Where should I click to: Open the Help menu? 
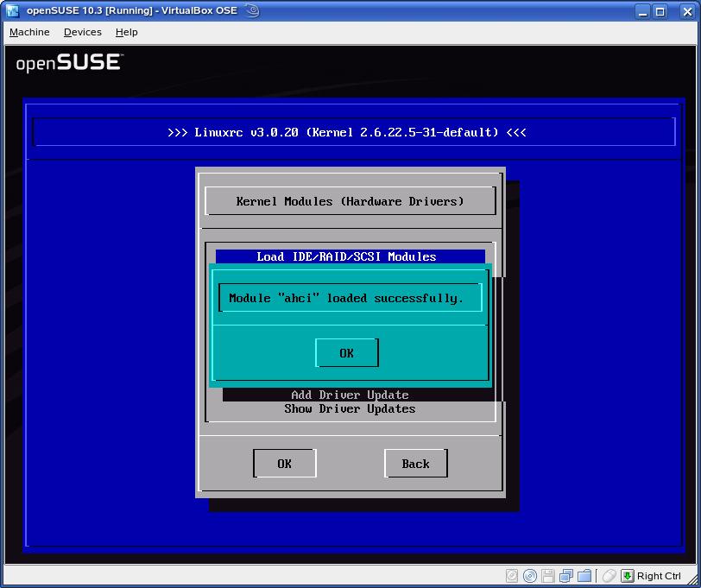127,32
